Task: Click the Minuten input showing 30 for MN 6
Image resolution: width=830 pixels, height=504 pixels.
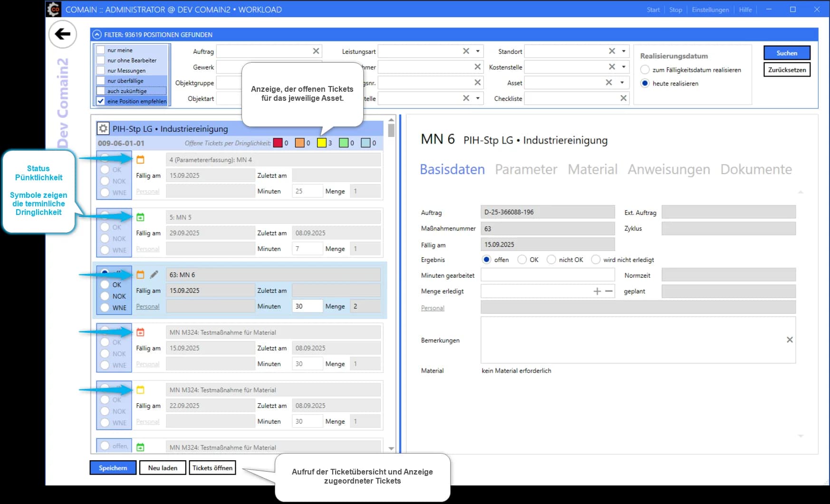Action: pyautogui.click(x=307, y=306)
